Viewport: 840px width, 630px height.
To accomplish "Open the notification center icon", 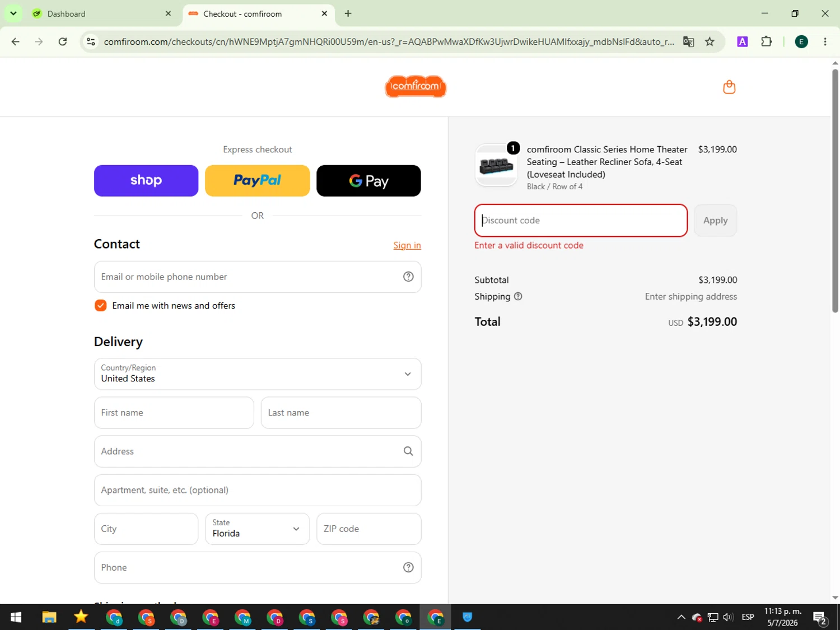I will pos(820,617).
